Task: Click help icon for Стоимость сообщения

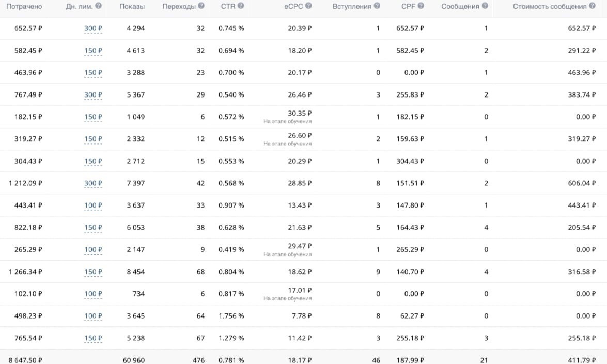Action: point(593,6)
